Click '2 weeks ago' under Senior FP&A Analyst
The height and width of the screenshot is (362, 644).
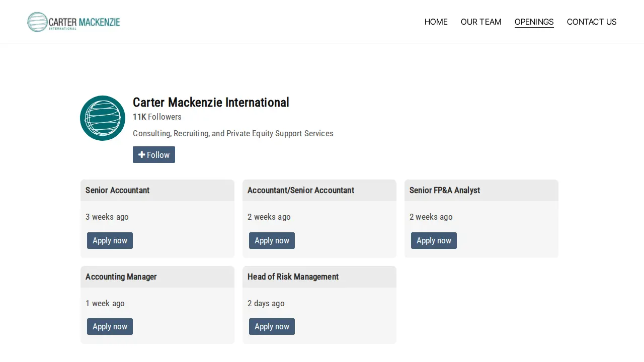(x=431, y=217)
